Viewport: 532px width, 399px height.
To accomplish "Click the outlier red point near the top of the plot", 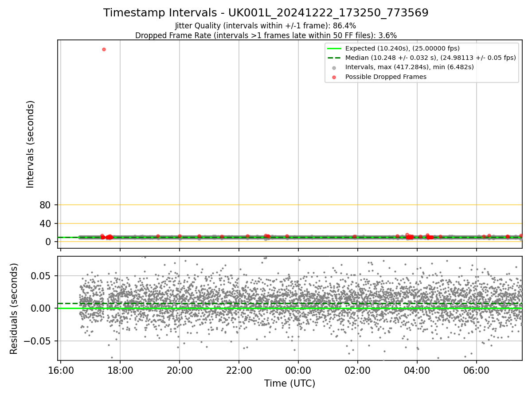I will pyautogui.click(x=104, y=49).
